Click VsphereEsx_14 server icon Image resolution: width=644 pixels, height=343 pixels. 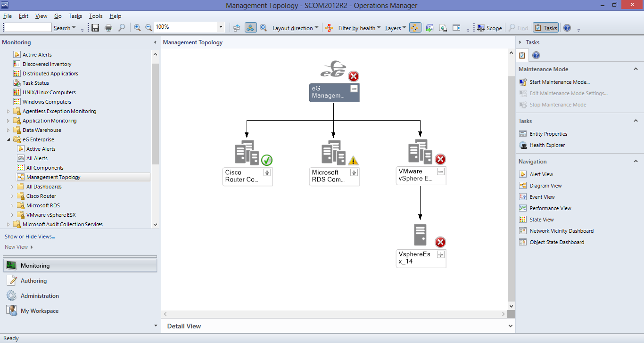coord(420,235)
